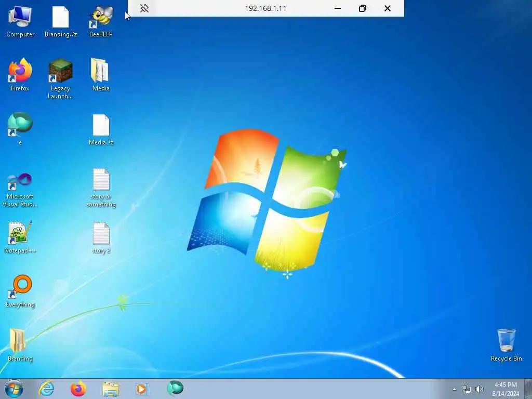Select the Microsoft Visual Studio shortcut

20,190
